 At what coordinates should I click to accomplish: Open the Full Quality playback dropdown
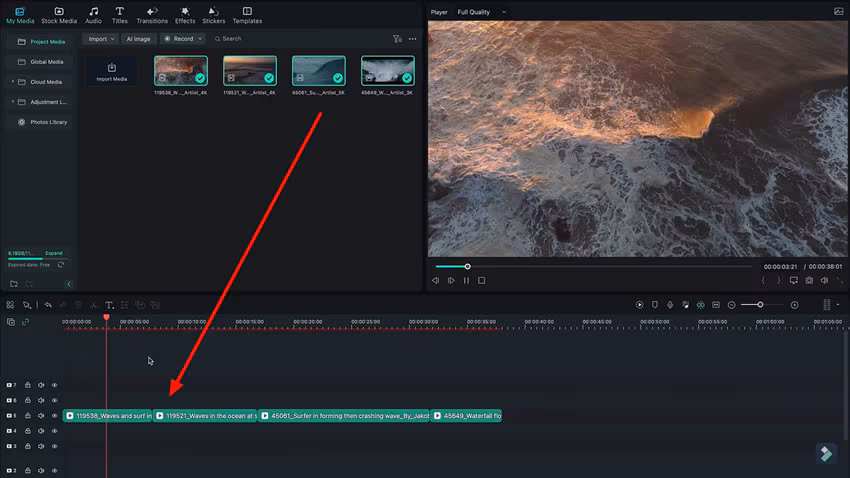pyautogui.click(x=481, y=12)
